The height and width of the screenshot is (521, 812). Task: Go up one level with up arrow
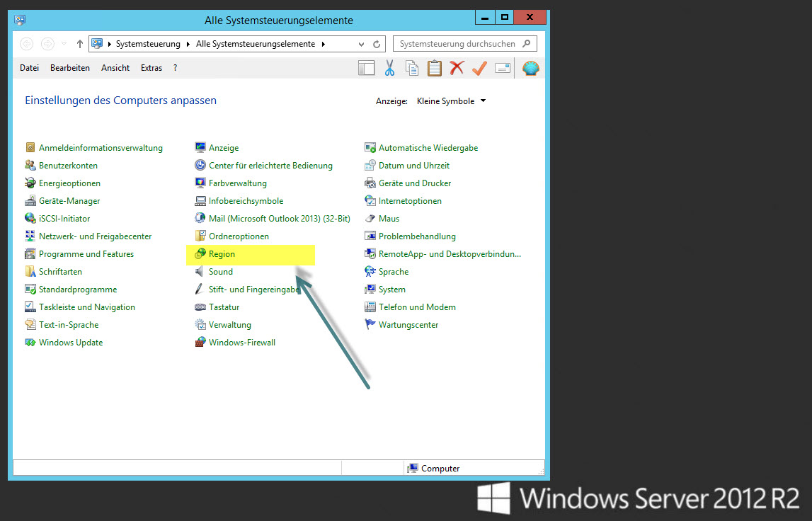pyautogui.click(x=80, y=44)
